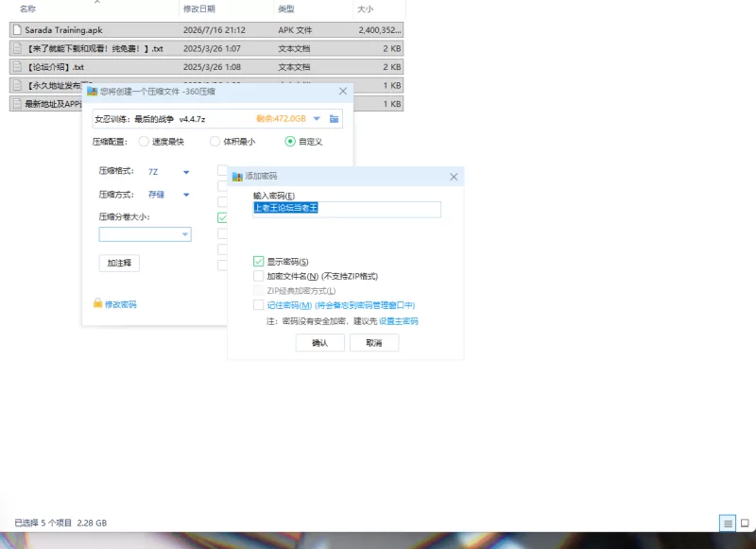Click the date 2026/7/16 21:12
Screen dimensions: 756x549
point(215,30)
